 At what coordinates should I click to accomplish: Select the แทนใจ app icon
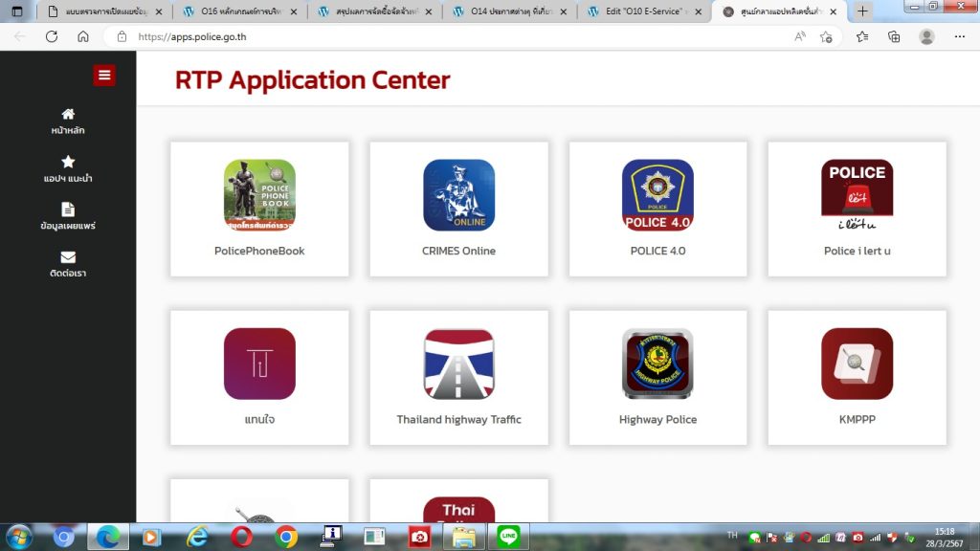pyautogui.click(x=259, y=364)
